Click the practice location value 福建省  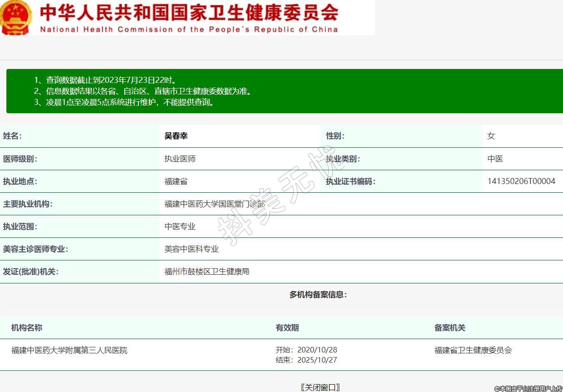[x=176, y=181]
